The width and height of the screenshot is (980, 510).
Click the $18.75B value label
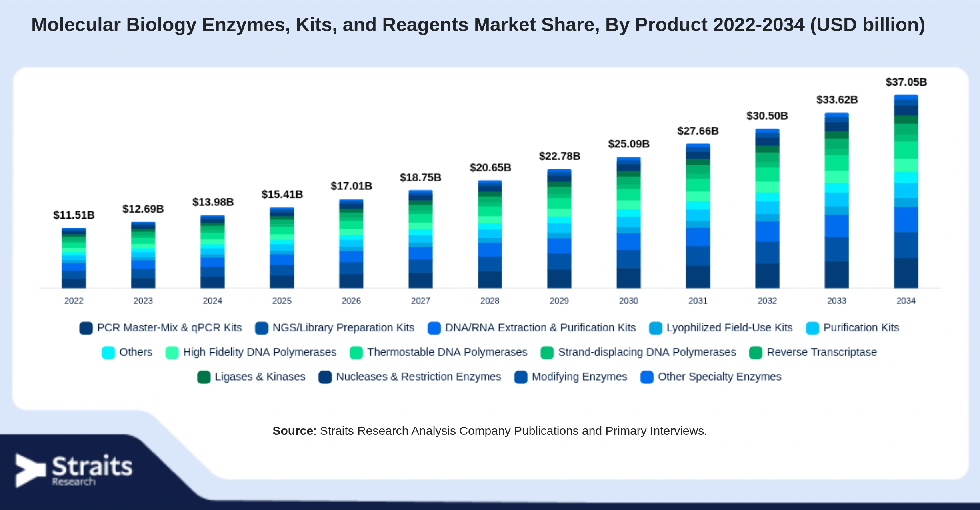420,177
